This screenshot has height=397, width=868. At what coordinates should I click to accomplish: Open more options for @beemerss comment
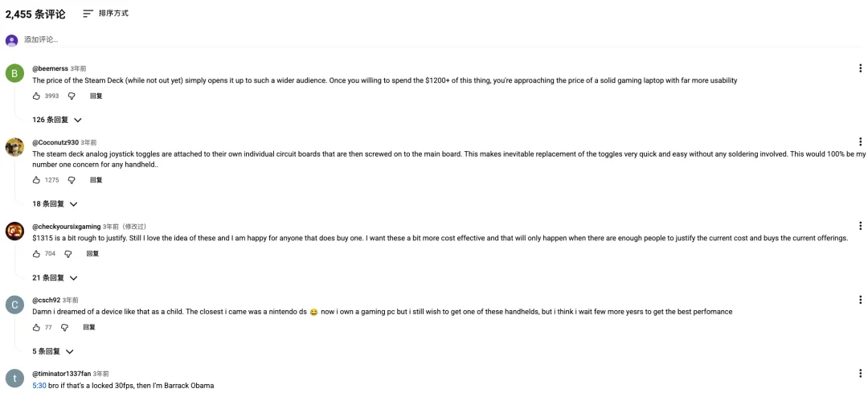coord(860,69)
